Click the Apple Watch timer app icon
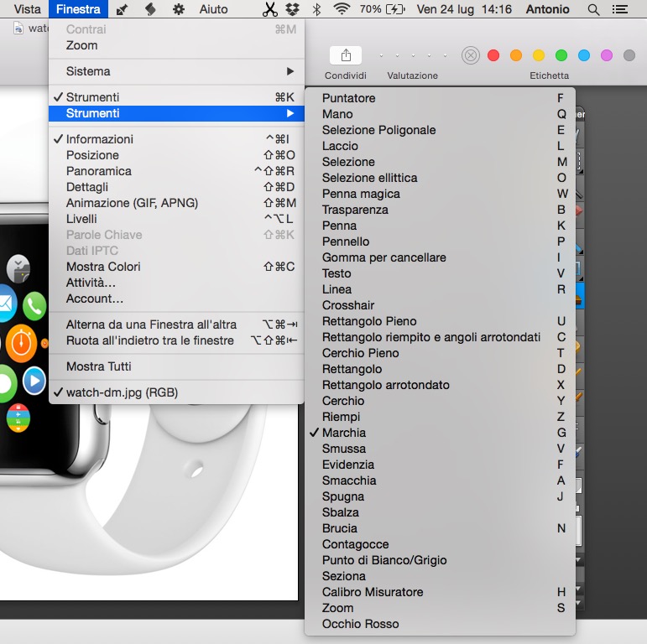Viewport: 647px width, 644px height. [22, 343]
